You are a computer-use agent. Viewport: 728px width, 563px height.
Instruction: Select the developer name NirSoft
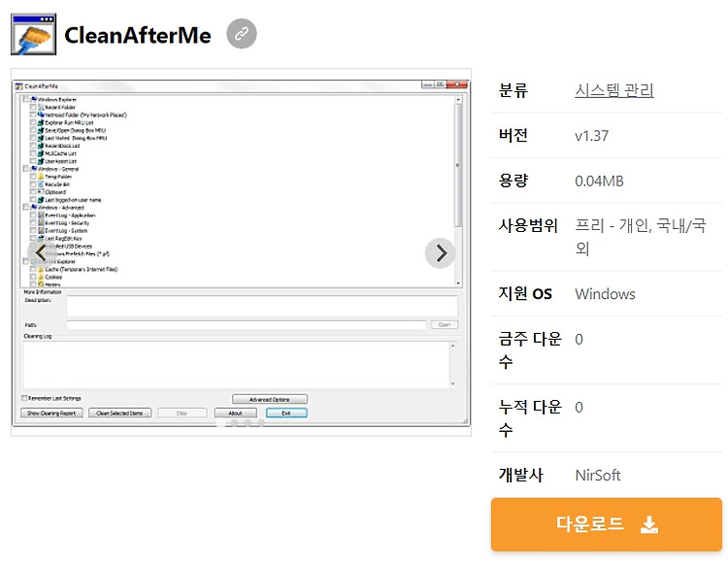[598, 476]
